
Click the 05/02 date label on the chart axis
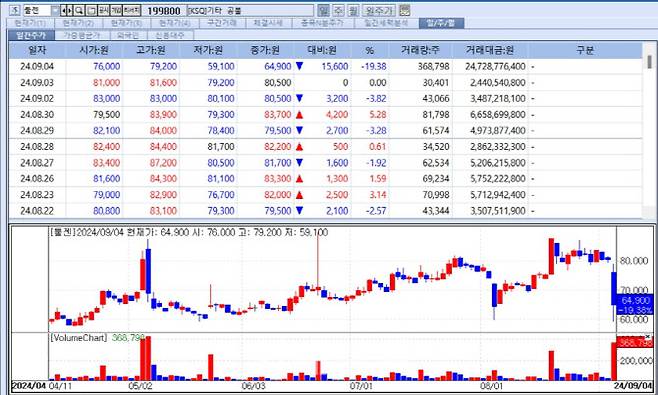click(140, 385)
